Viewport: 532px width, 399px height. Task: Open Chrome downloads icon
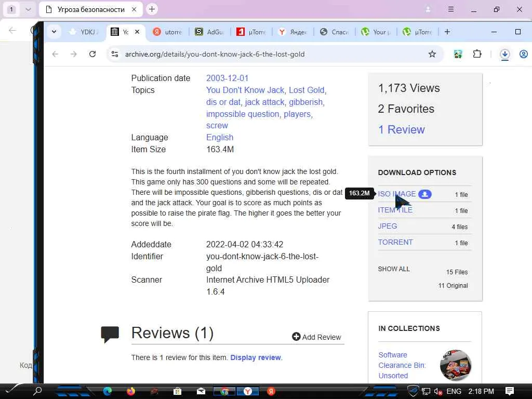504,54
